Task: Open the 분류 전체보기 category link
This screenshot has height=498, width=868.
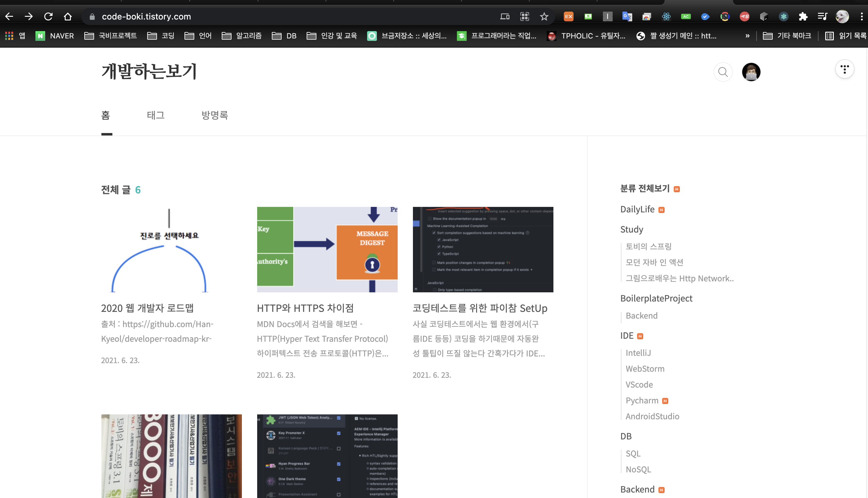Action: [644, 189]
